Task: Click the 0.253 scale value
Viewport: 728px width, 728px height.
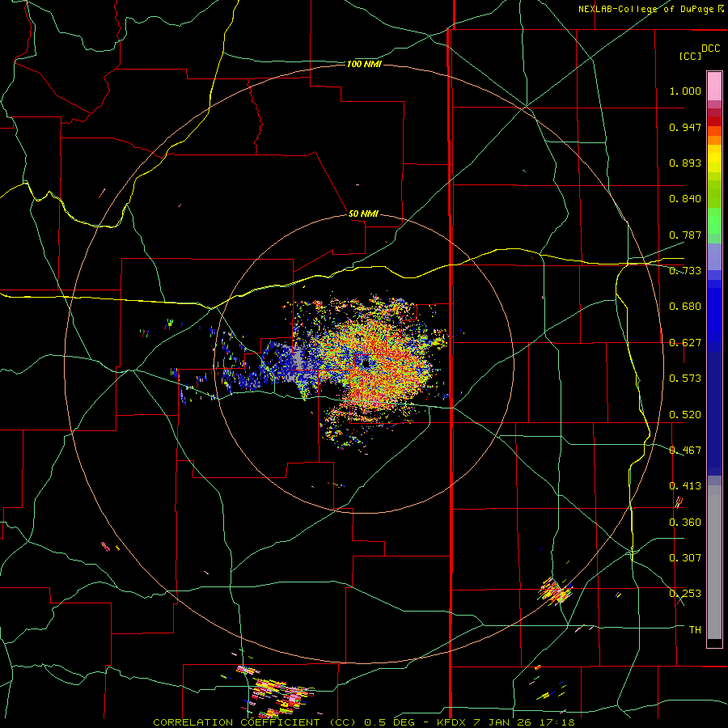Action: click(x=685, y=594)
